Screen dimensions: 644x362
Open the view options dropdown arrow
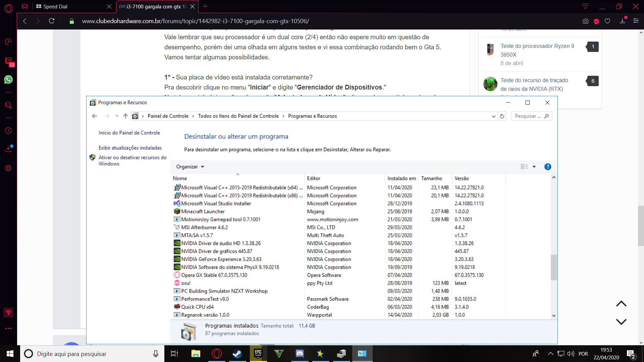tap(534, 167)
